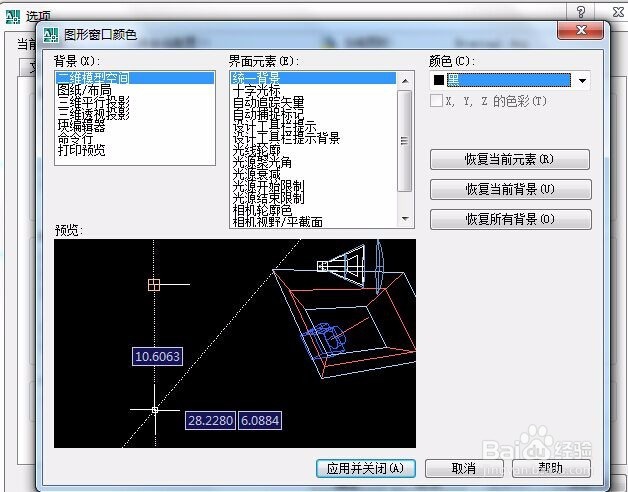Select 图纸/布局 background context
Image resolution: width=628 pixels, height=492 pixels.
pos(85,90)
